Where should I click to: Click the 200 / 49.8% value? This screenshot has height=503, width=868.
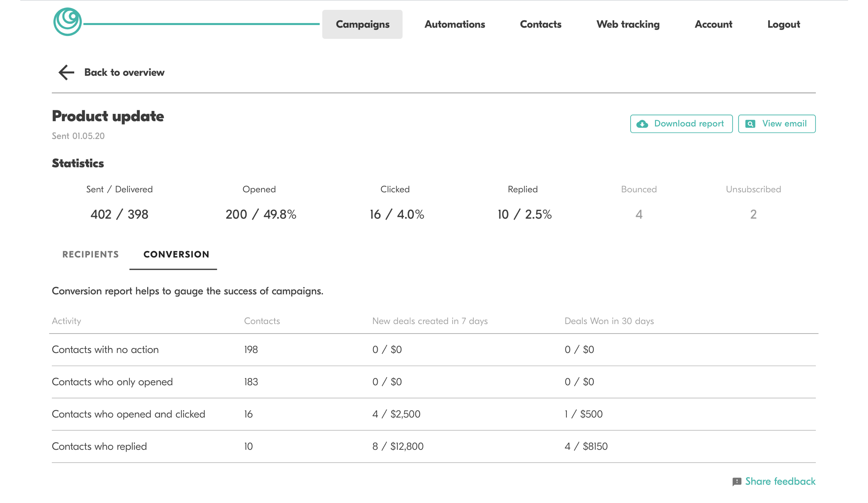coord(261,215)
